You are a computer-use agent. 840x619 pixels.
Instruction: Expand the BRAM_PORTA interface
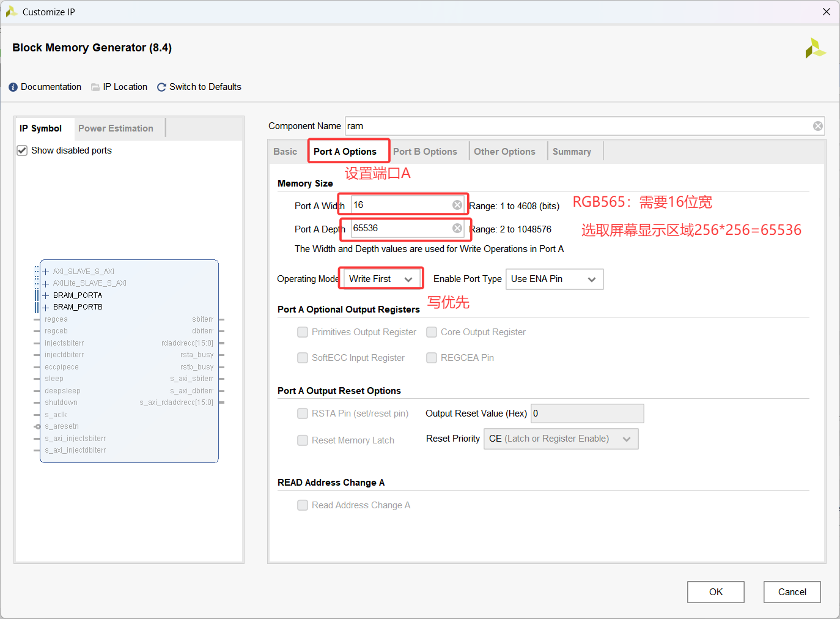(x=45, y=295)
